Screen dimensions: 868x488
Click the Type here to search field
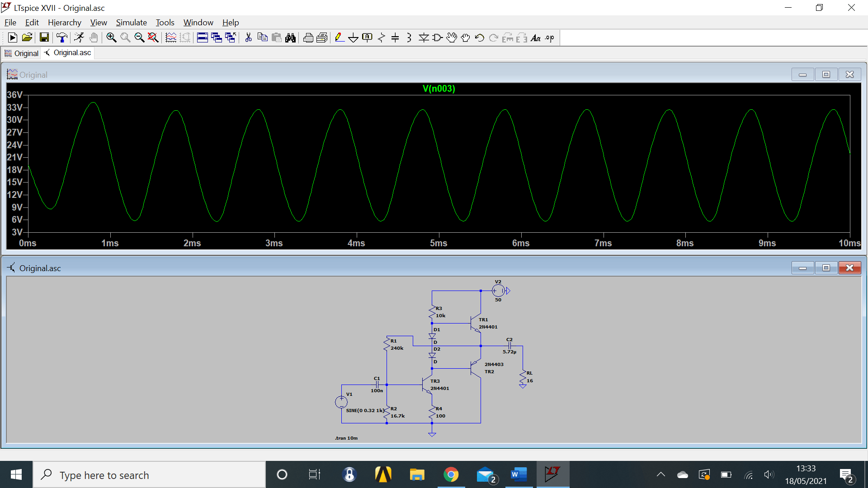pos(136,474)
